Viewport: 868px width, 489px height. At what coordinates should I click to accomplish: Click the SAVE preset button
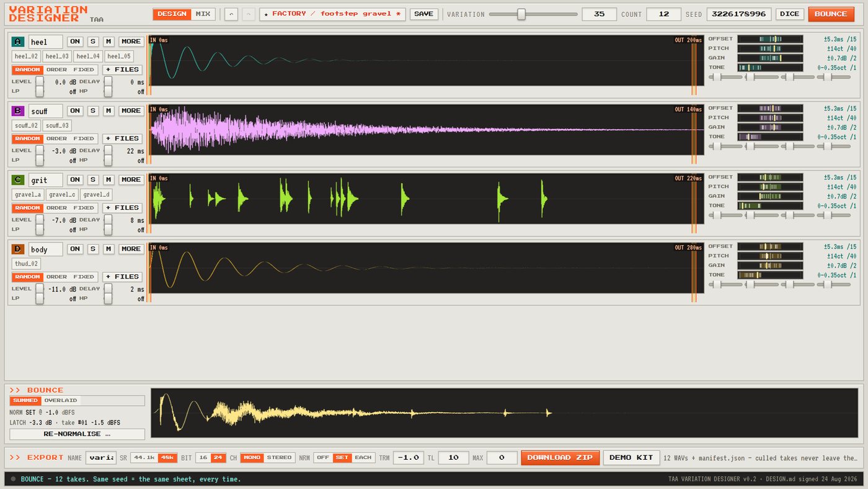(424, 14)
